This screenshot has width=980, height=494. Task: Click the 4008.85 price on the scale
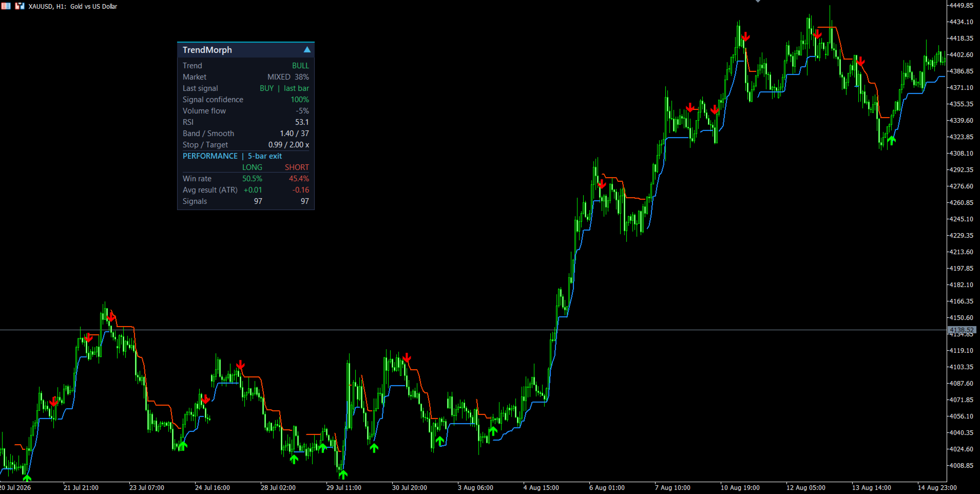961,466
